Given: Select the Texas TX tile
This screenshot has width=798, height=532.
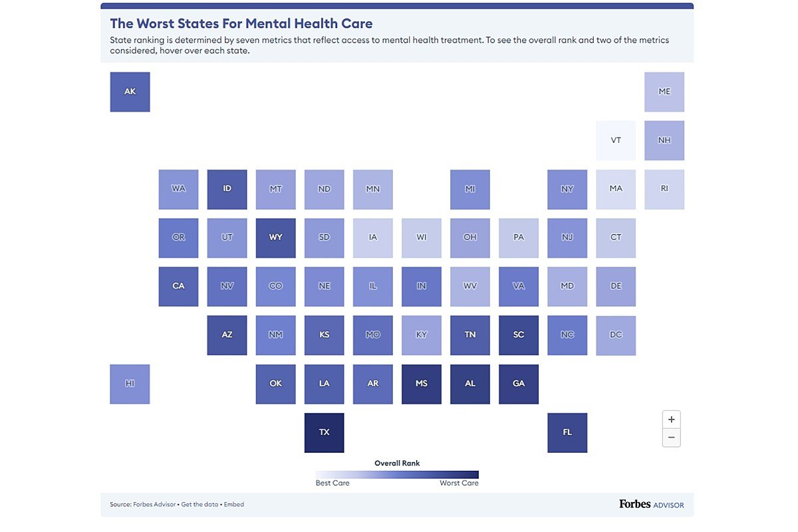Looking at the screenshot, I should point(325,432).
